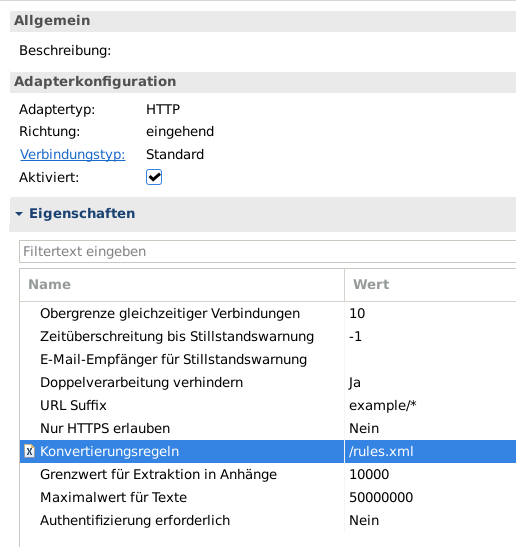516x547 pixels.
Task: Open the Verbindungstyp link
Action: click(x=73, y=154)
